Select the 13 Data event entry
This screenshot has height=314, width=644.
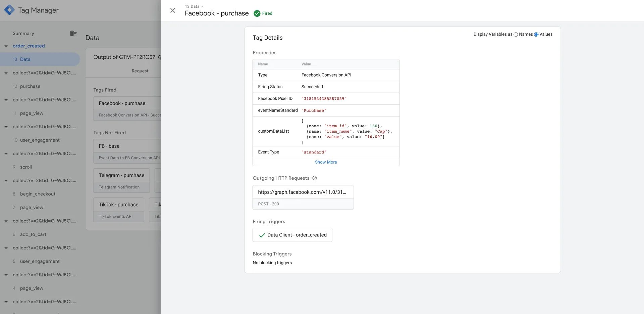(40, 59)
